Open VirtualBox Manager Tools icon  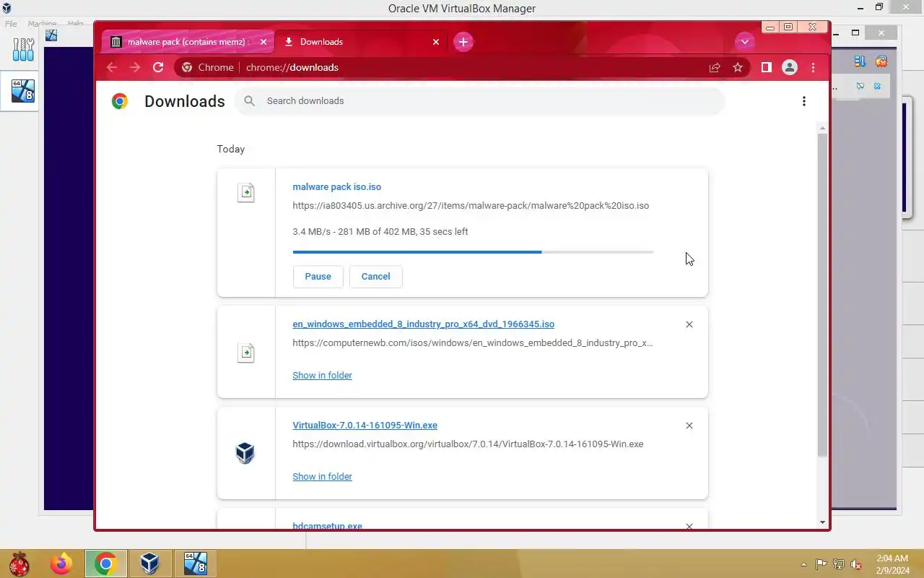point(23,49)
